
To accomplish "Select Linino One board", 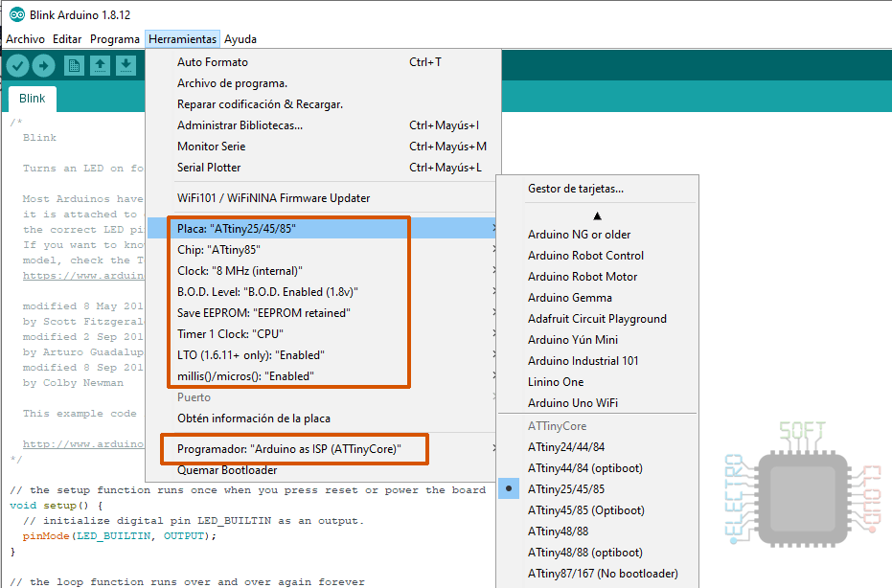I will click(x=598, y=381).
